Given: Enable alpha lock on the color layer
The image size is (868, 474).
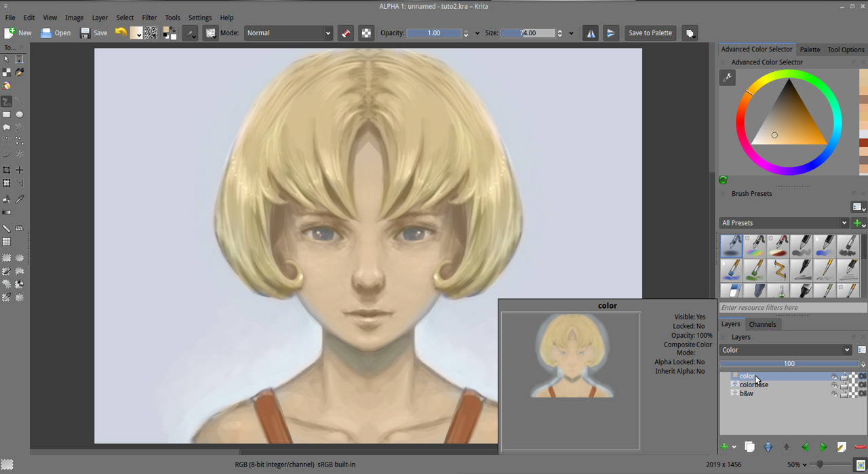Looking at the screenshot, I should [x=863, y=376].
